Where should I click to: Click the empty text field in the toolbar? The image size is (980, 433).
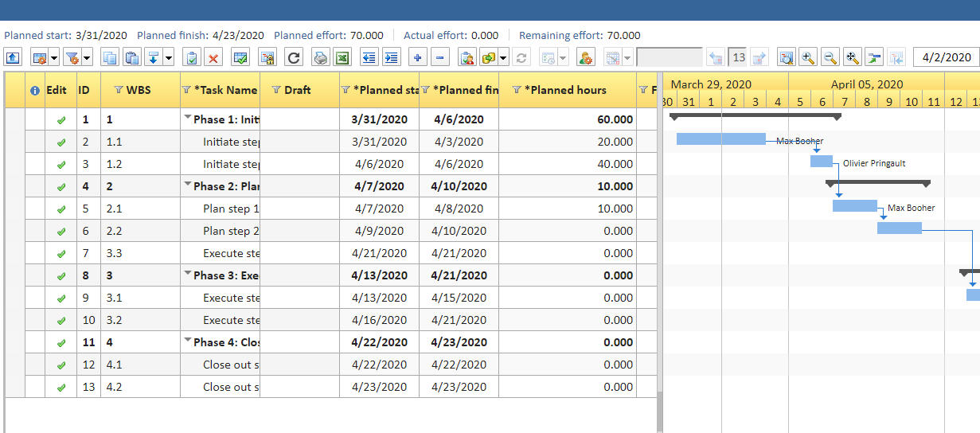tap(670, 57)
